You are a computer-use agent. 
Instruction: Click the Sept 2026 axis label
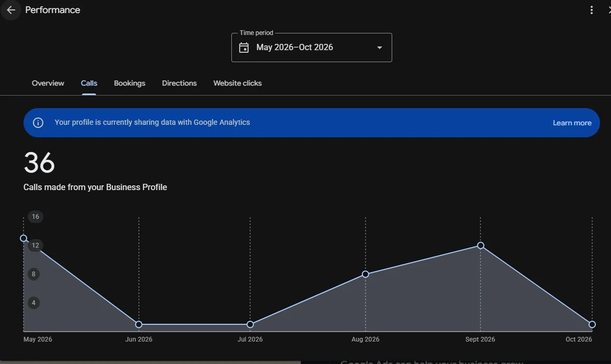click(x=480, y=339)
